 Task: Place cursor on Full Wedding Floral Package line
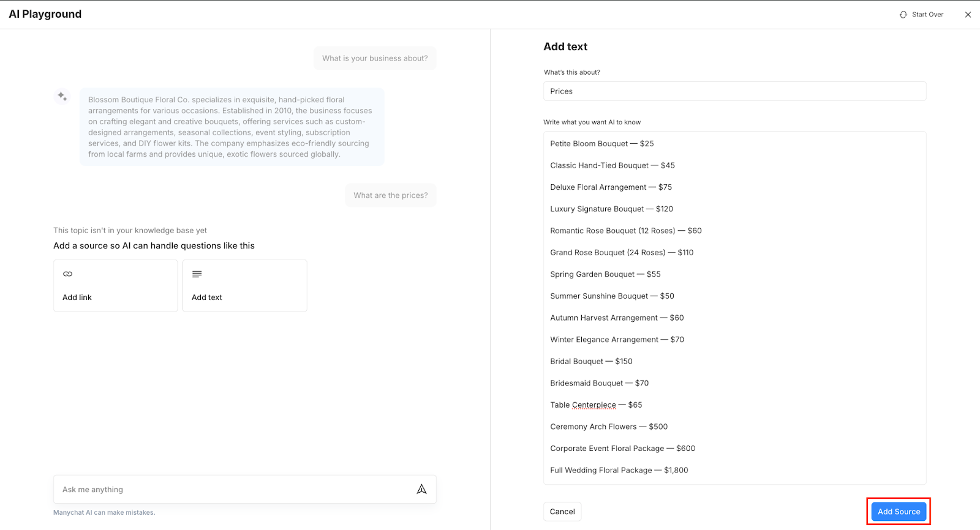click(619, 471)
